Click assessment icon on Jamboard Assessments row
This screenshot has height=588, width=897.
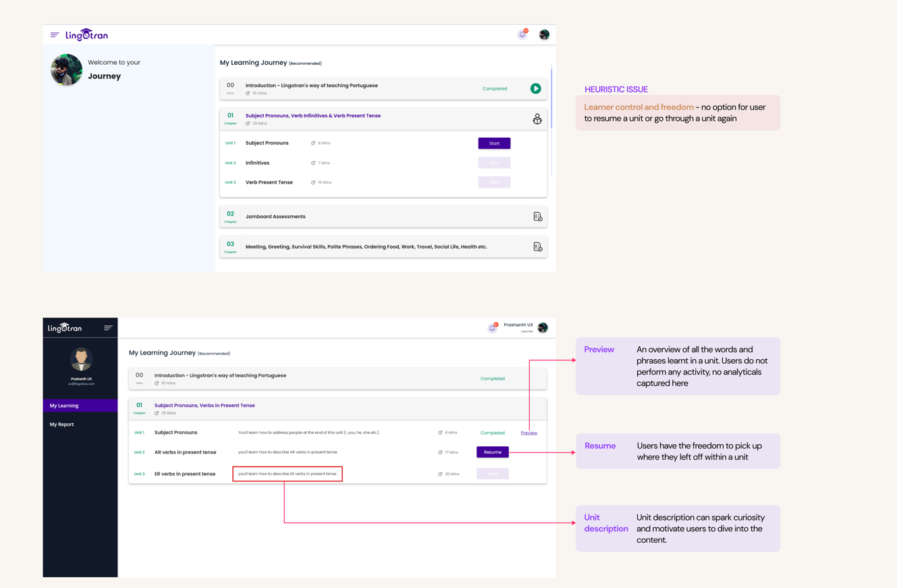[x=537, y=217]
